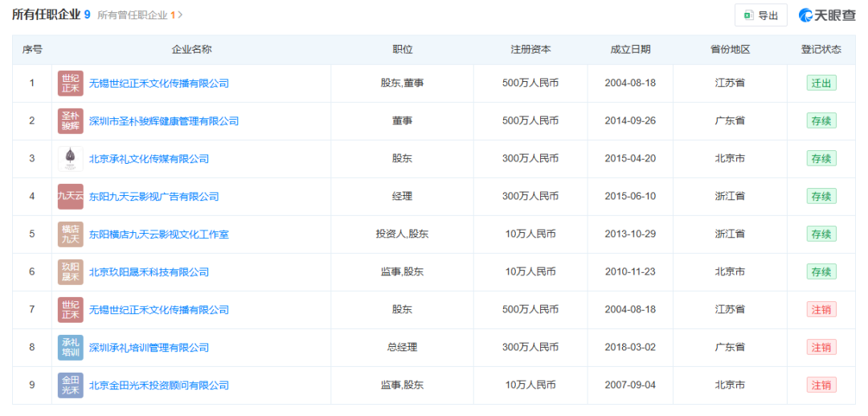This screenshot has height=416, width=868.
Task: Click the 玖阳晟禾 logo icon
Action: pyautogui.click(x=71, y=272)
